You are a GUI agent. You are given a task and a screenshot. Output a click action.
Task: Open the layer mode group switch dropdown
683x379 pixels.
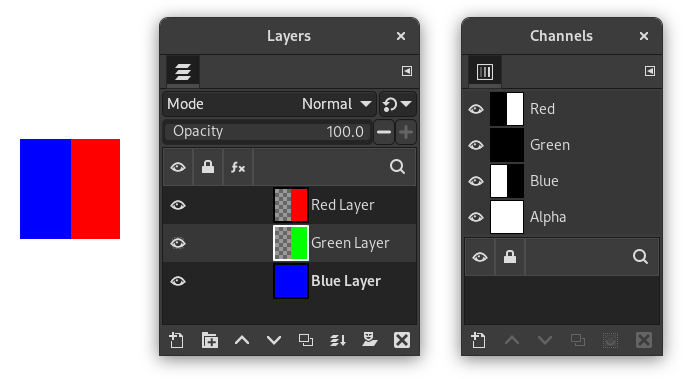pyautogui.click(x=397, y=104)
